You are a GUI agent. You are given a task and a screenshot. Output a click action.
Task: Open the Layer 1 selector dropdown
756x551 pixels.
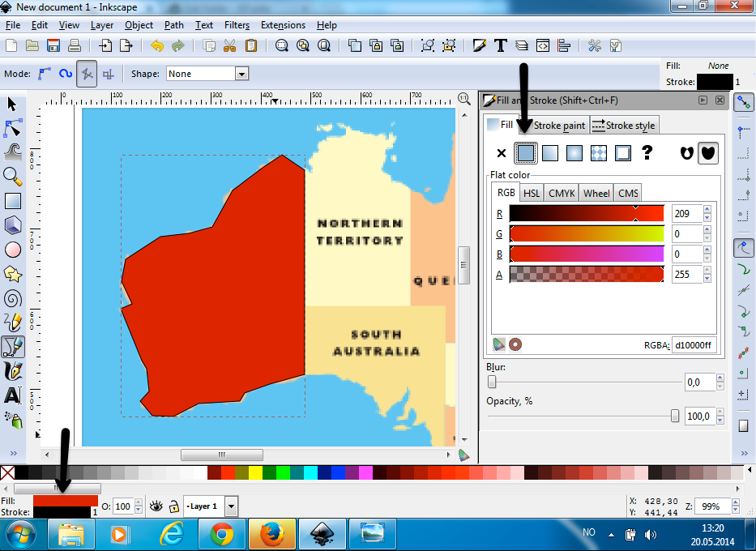pyautogui.click(x=230, y=506)
